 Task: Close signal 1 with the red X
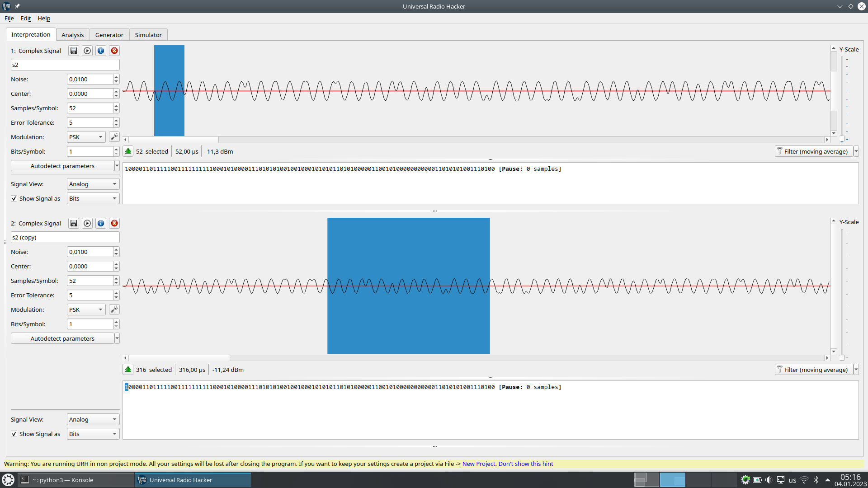[114, 51]
